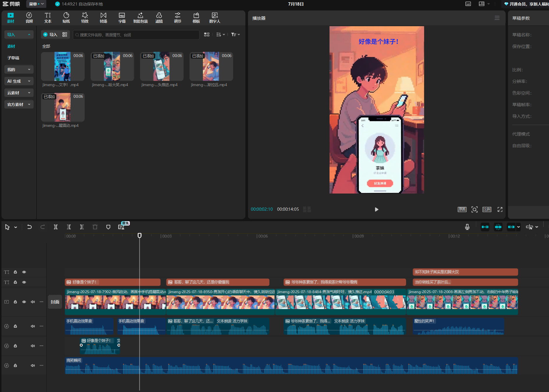549x392 pixels.
Task: Hide the main video track
Action: coord(24,302)
